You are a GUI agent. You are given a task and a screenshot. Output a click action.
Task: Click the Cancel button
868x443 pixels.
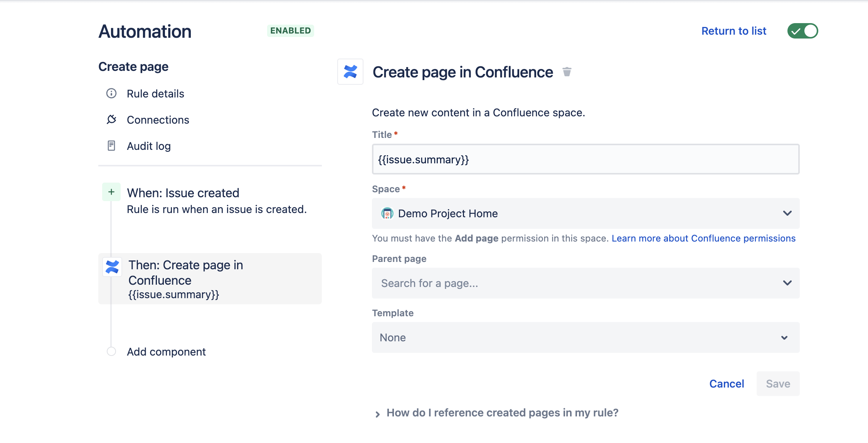(x=726, y=384)
